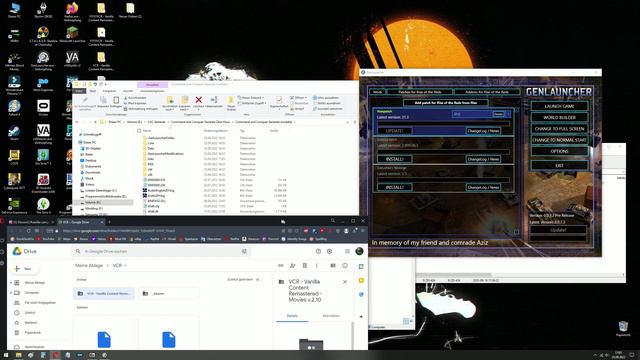Viewport: 640px width, 360px height.
Task: Click Add patch for Rise of the Reds from files
Action: point(445,103)
